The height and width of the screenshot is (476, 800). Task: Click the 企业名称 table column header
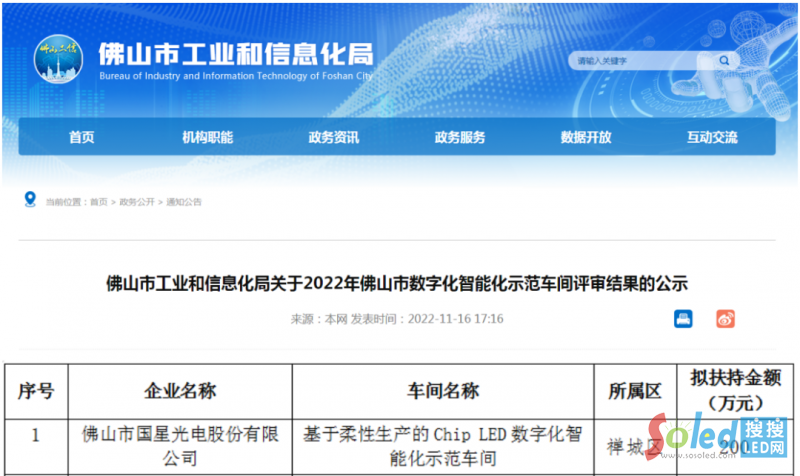click(180, 390)
